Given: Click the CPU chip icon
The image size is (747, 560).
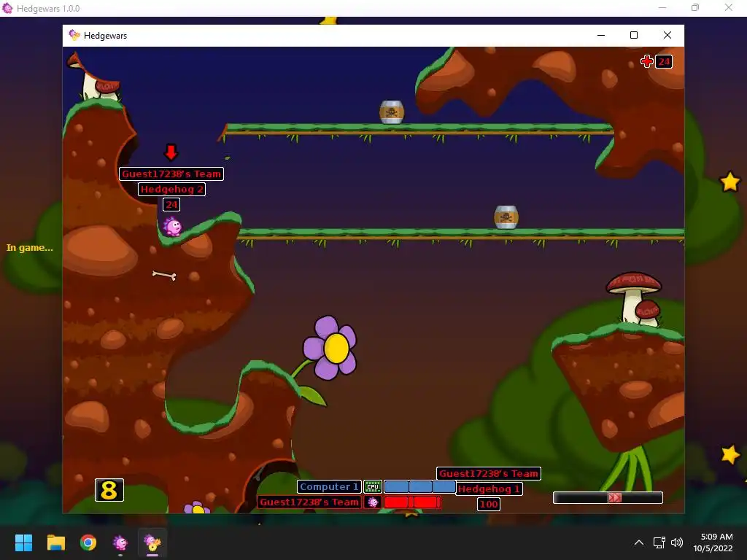Looking at the screenshot, I should [373, 486].
